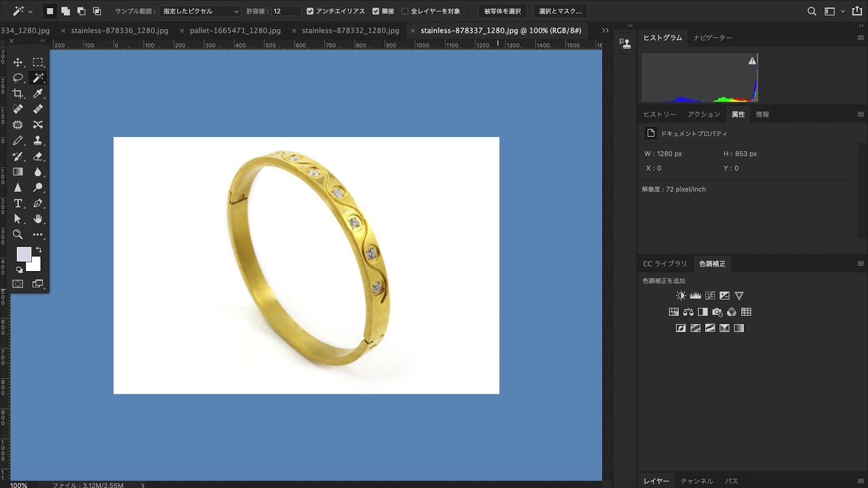Select the History Brush tool
The height and width of the screenshot is (488, 868).
pos(18,156)
